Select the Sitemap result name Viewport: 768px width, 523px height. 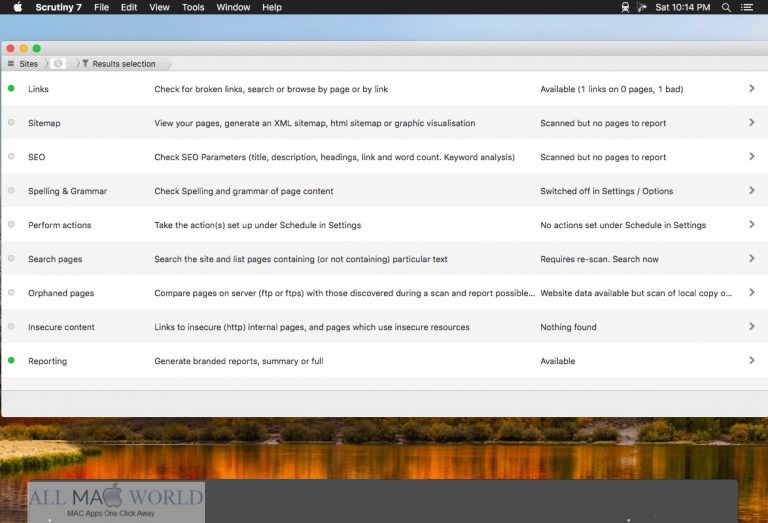44,123
